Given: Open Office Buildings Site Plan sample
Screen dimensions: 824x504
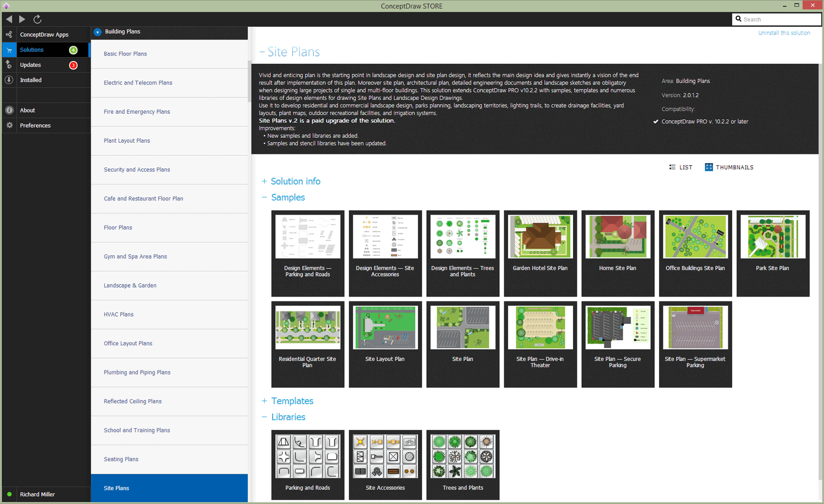Looking at the screenshot, I should pyautogui.click(x=695, y=254).
